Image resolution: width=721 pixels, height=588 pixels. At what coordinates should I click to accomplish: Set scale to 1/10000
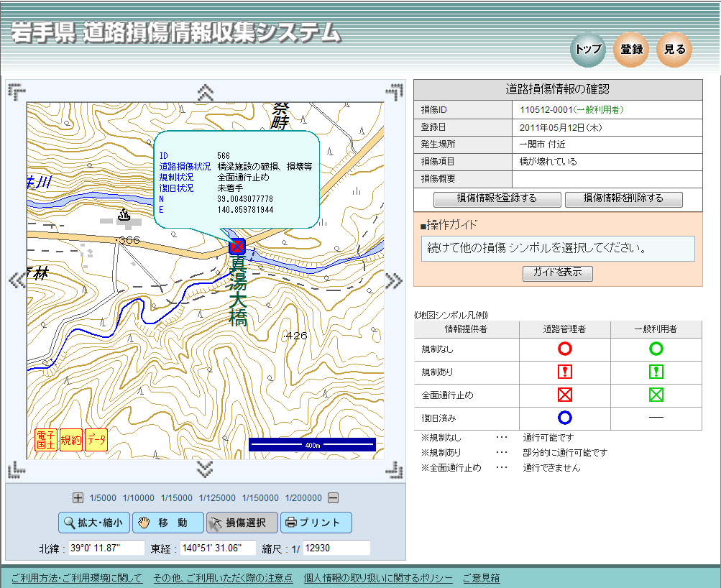(139, 498)
